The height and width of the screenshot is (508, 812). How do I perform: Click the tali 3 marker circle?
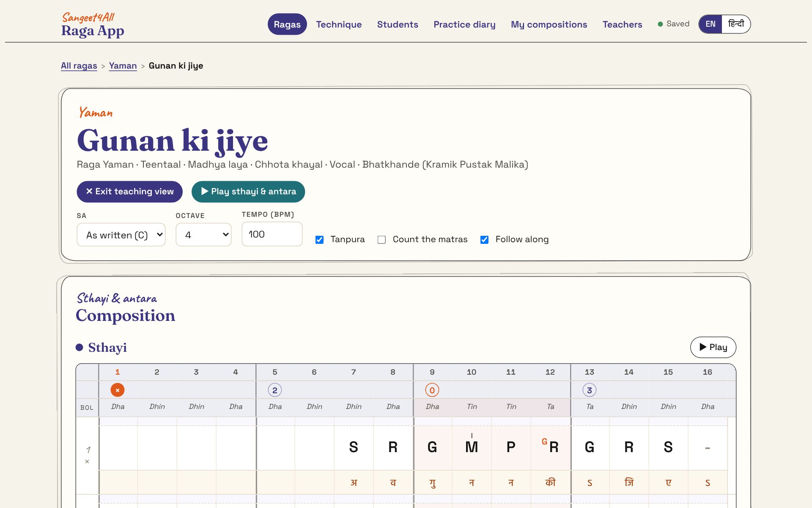(590, 390)
